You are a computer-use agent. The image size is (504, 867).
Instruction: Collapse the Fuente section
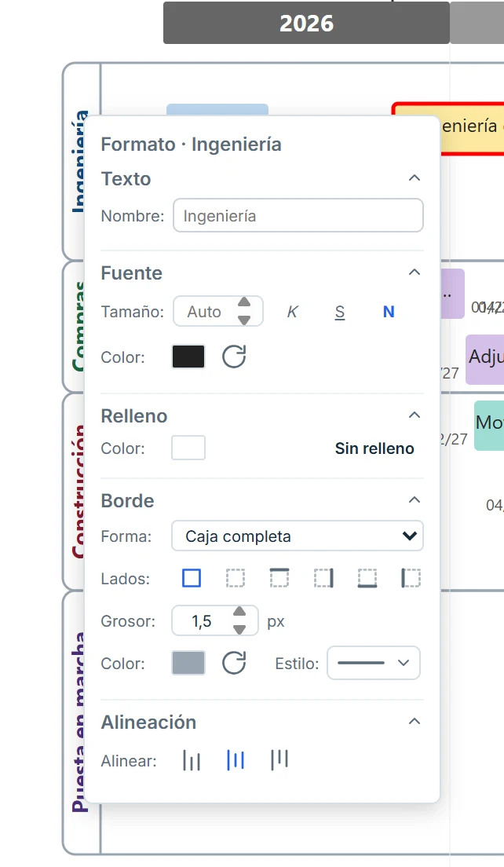414,272
